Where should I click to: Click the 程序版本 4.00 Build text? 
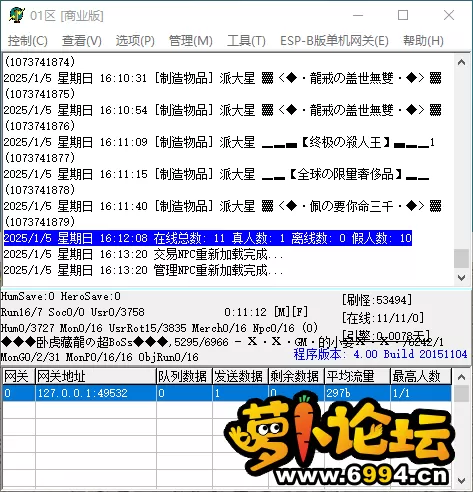click(x=380, y=354)
